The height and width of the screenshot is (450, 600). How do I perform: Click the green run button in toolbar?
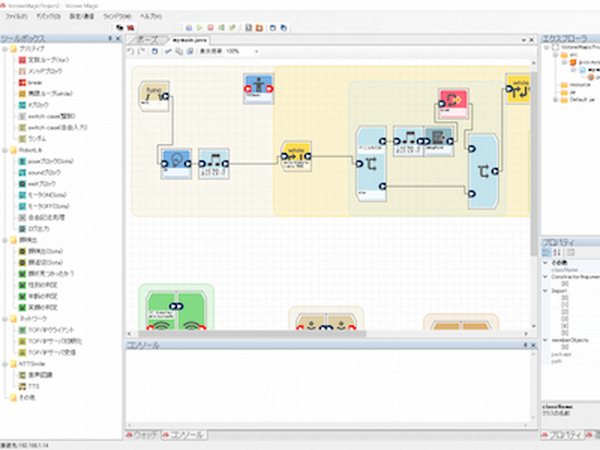(x=198, y=29)
